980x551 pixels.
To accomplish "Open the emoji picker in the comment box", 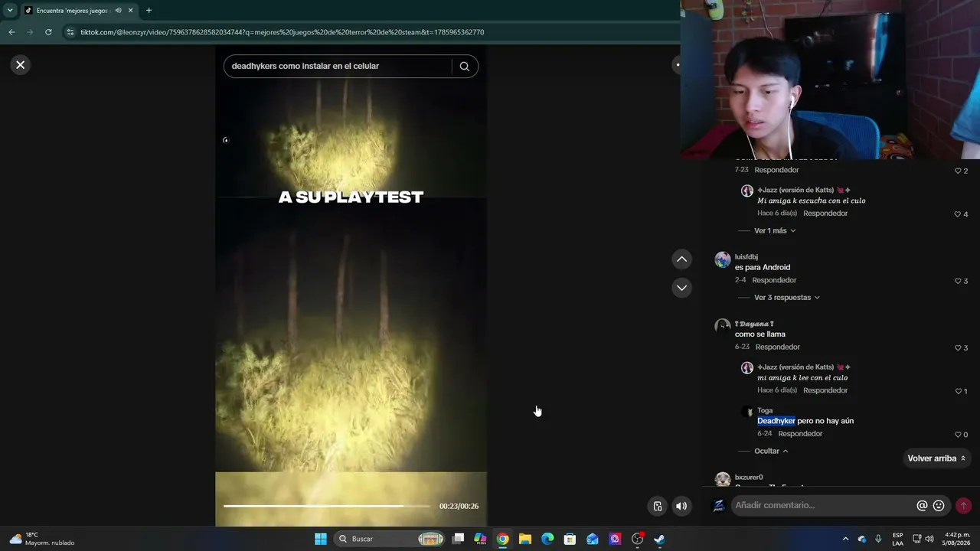I will point(939,505).
